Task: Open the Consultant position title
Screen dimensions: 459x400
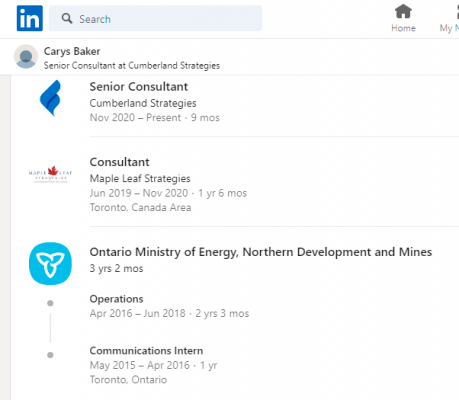Action: (119, 162)
